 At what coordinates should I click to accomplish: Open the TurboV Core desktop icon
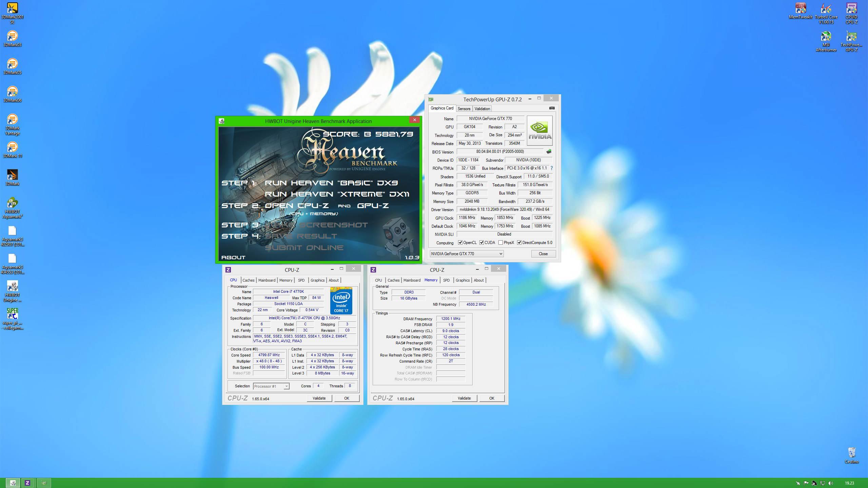(x=826, y=13)
